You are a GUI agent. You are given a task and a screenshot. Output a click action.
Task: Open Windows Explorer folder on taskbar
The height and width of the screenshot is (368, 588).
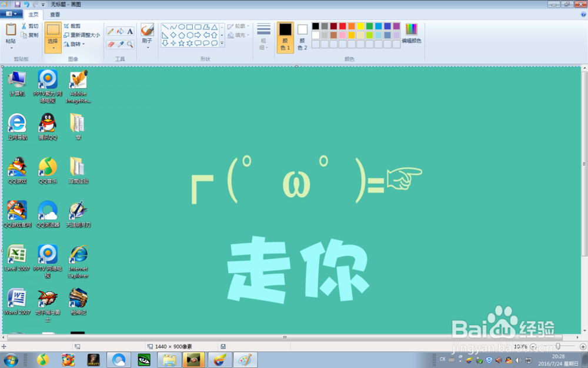pos(169,360)
